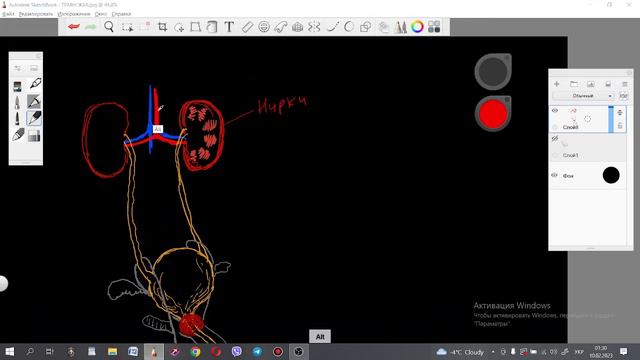
Task: Open Viber from taskbar
Action: coord(236,351)
